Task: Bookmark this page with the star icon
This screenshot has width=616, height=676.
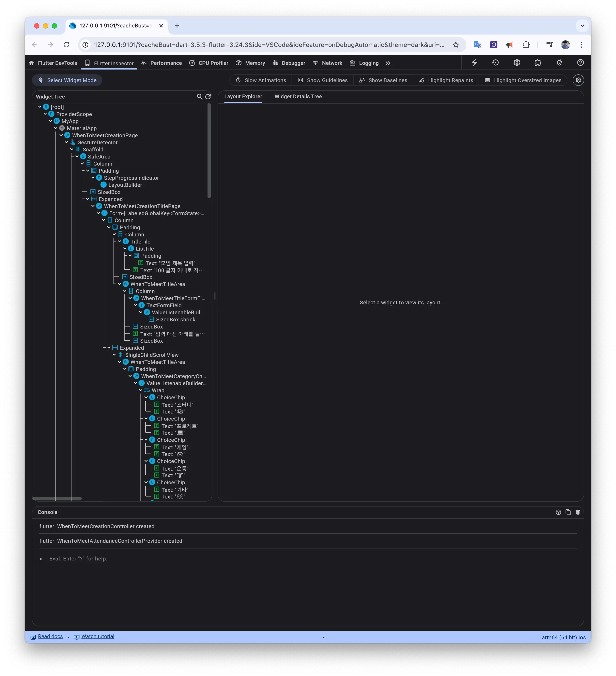Action: (456, 44)
